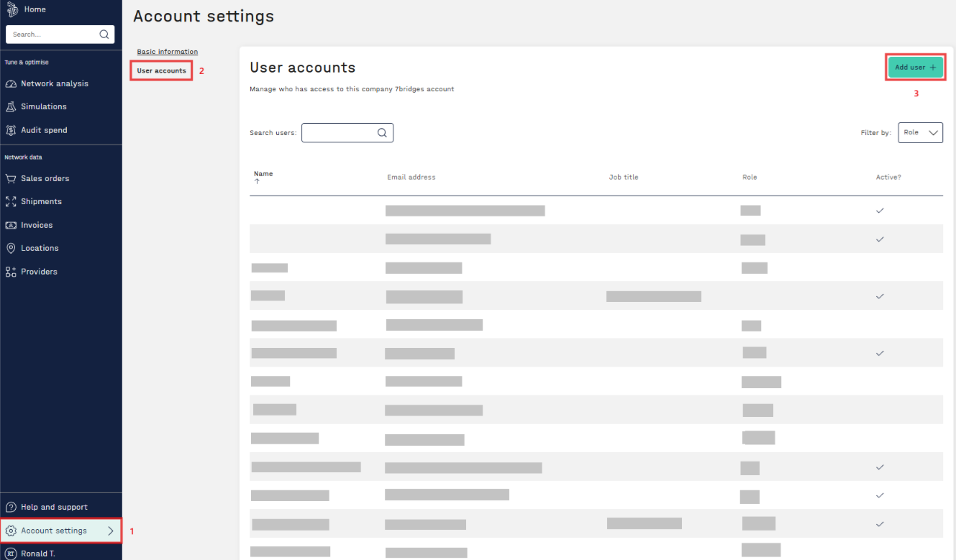Click the Add user button
Image resolution: width=956 pixels, height=560 pixels.
click(x=915, y=67)
